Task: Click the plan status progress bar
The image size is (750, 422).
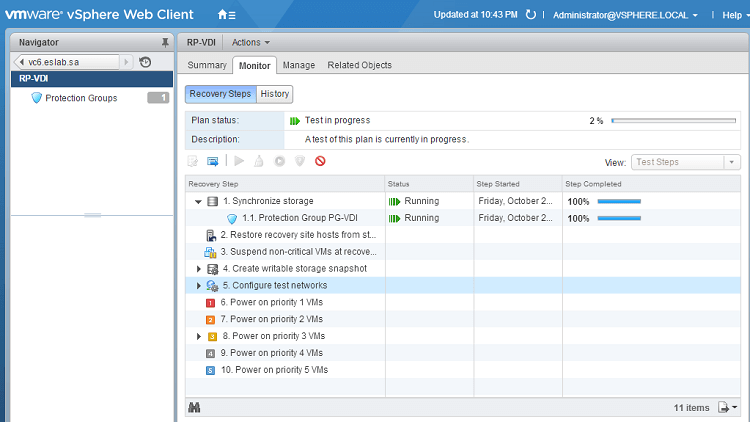Action: point(673,120)
